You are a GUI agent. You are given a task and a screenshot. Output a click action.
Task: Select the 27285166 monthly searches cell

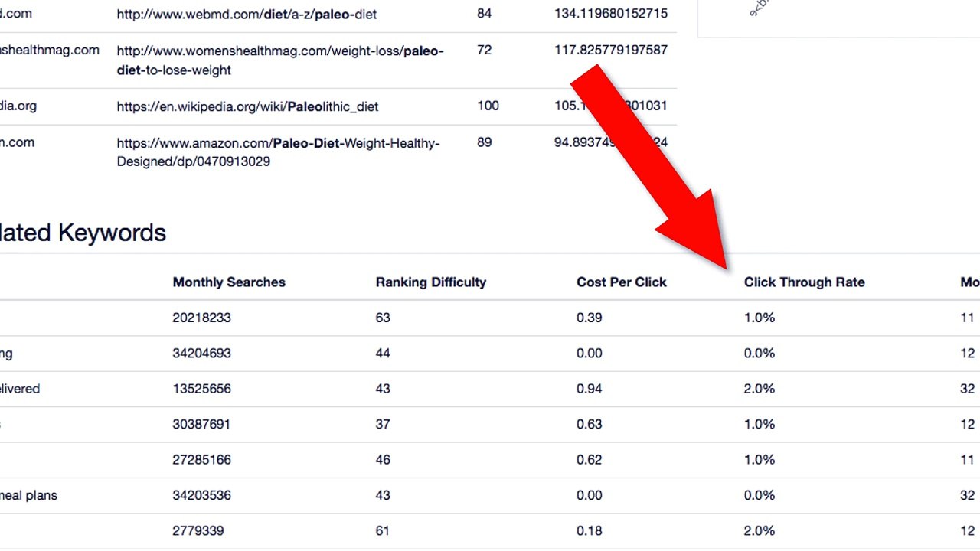point(201,460)
